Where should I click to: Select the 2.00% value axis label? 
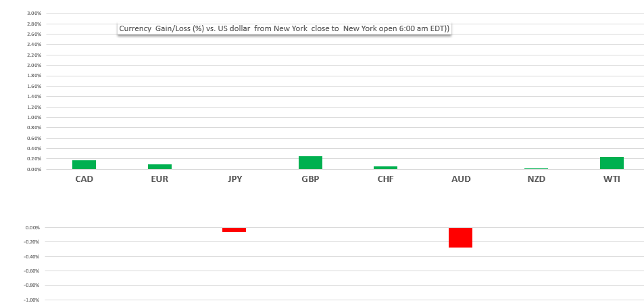pos(32,66)
